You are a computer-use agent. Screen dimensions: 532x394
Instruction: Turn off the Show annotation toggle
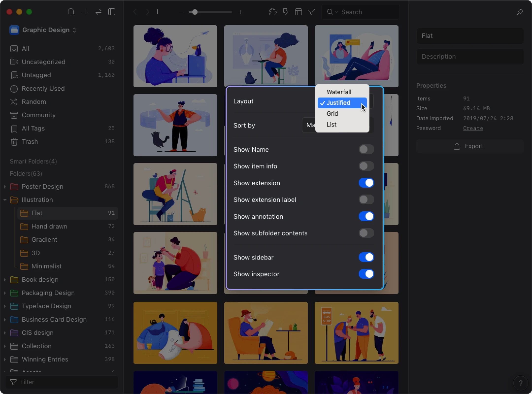coord(366,216)
